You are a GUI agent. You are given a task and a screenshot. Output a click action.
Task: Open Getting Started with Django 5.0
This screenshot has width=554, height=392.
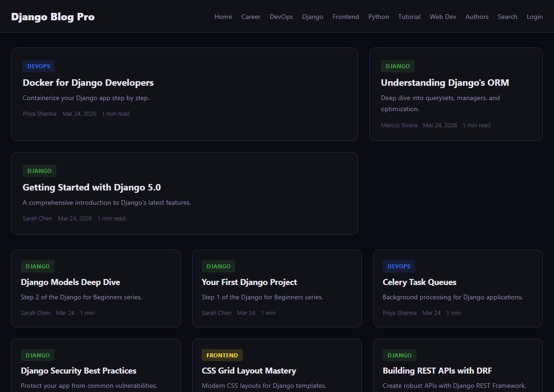click(x=91, y=187)
